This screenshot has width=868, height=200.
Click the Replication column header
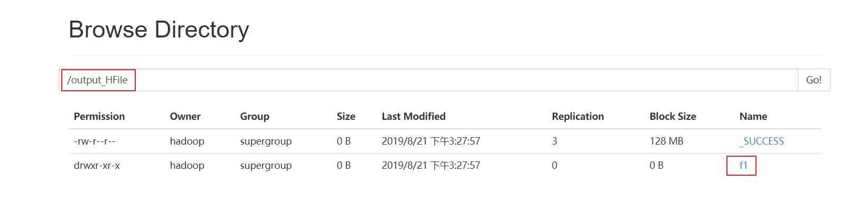click(578, 116)
